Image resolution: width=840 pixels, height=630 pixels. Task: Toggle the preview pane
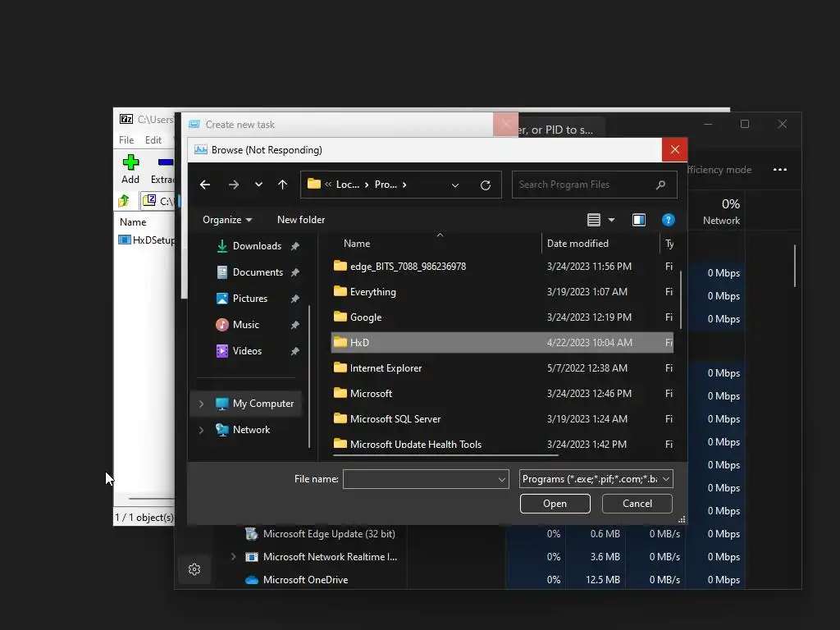pos(638,220)
